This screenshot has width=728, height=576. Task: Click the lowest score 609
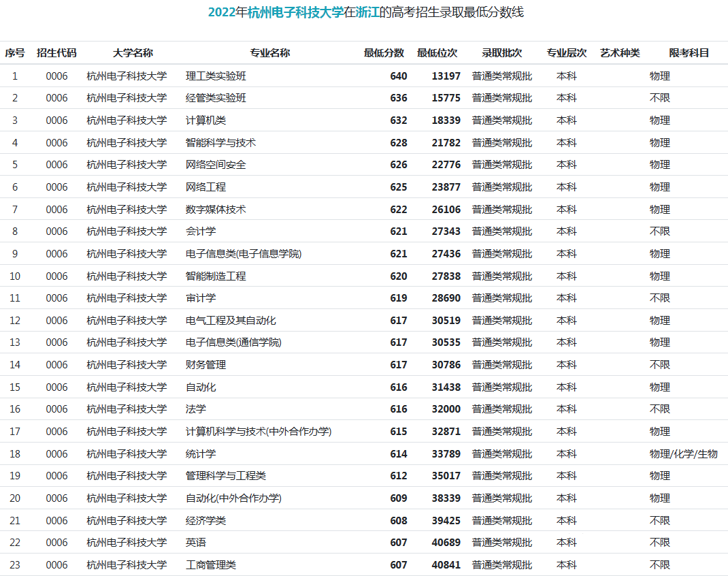398,498
